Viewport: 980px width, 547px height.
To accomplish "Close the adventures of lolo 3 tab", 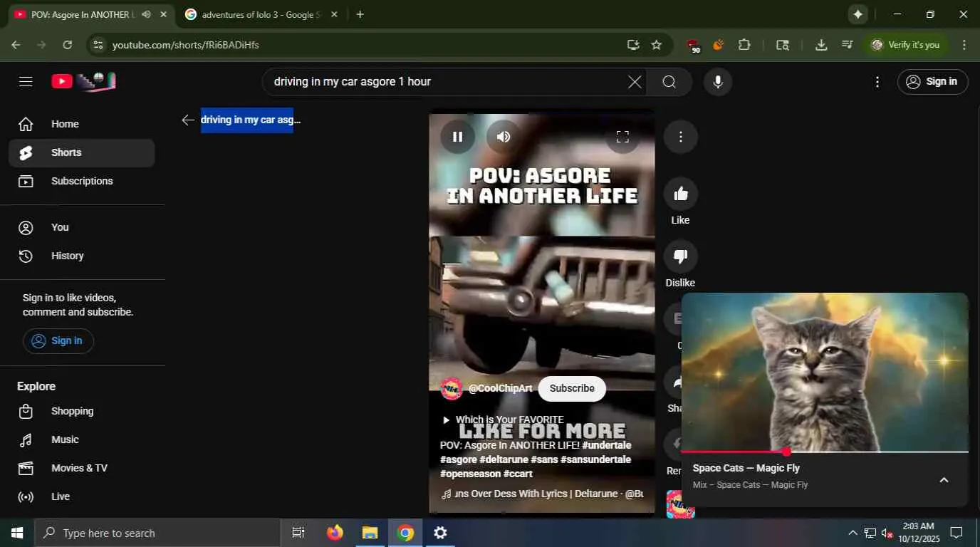I will (334, 14).
